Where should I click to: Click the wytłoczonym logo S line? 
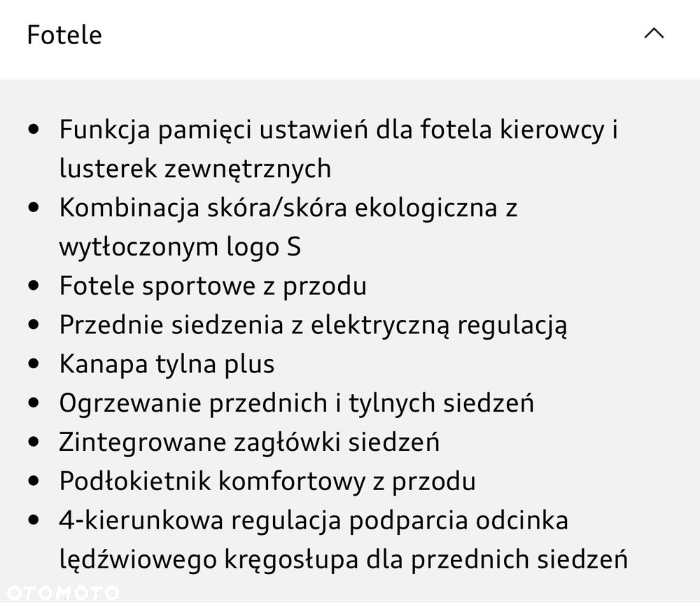click(x=180, y=247)
